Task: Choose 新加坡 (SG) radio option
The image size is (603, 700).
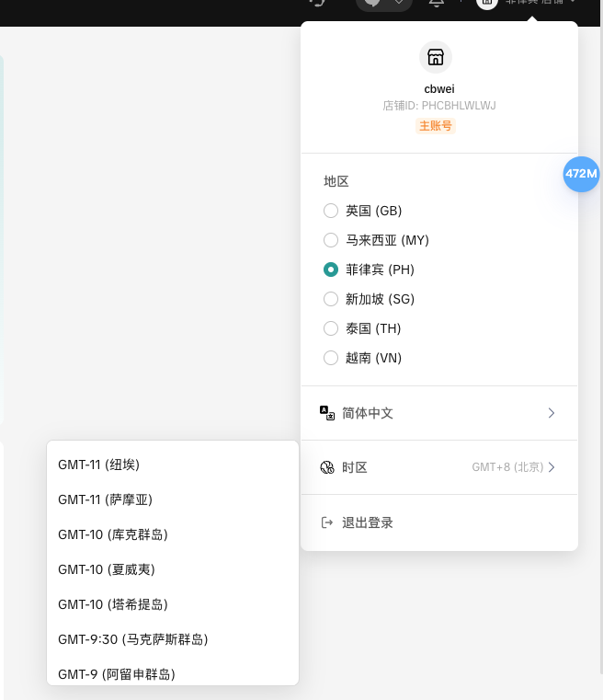Action: 331,299
